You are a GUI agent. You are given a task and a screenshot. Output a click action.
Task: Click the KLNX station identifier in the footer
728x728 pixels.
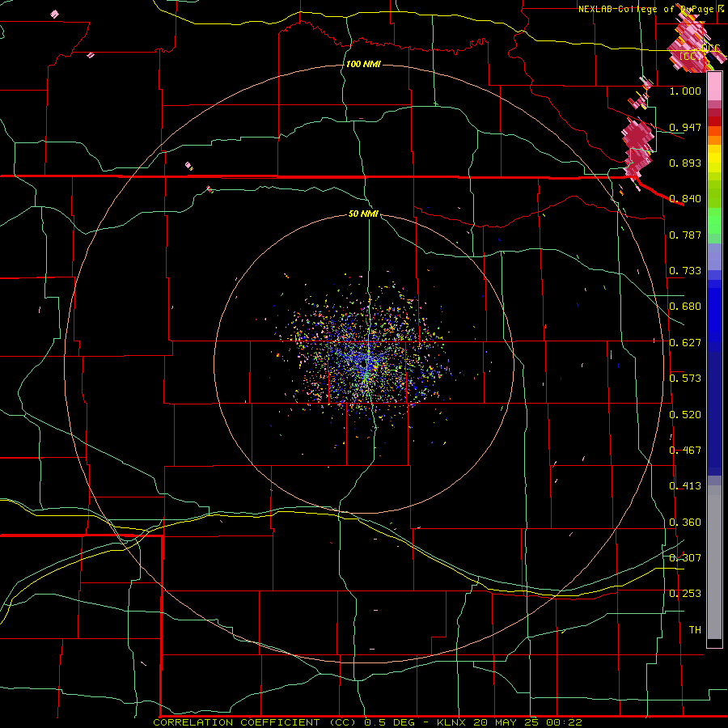451,722
